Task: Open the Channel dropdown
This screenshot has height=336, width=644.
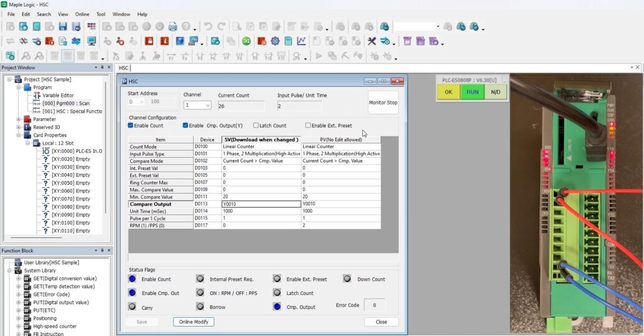Action: [208, 106]
